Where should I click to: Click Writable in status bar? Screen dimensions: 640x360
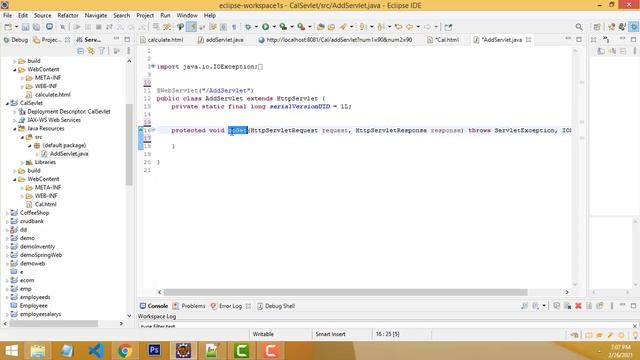pyautogui.click(x=263, y=334)
